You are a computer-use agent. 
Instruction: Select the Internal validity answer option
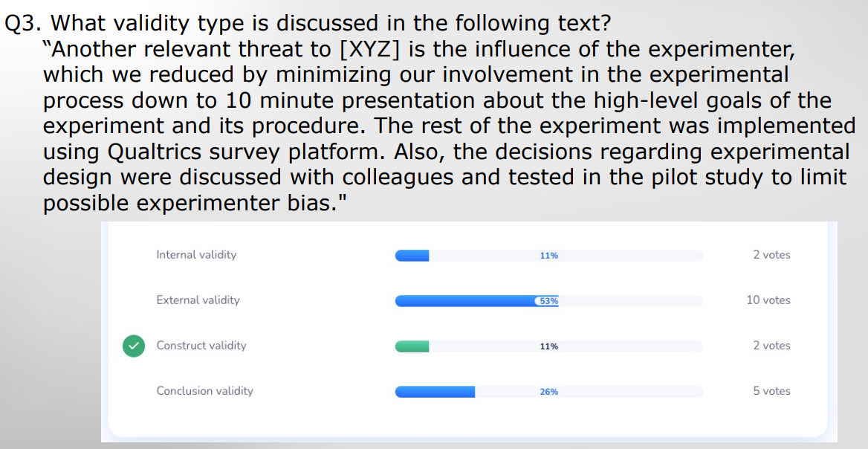(196, 255)
